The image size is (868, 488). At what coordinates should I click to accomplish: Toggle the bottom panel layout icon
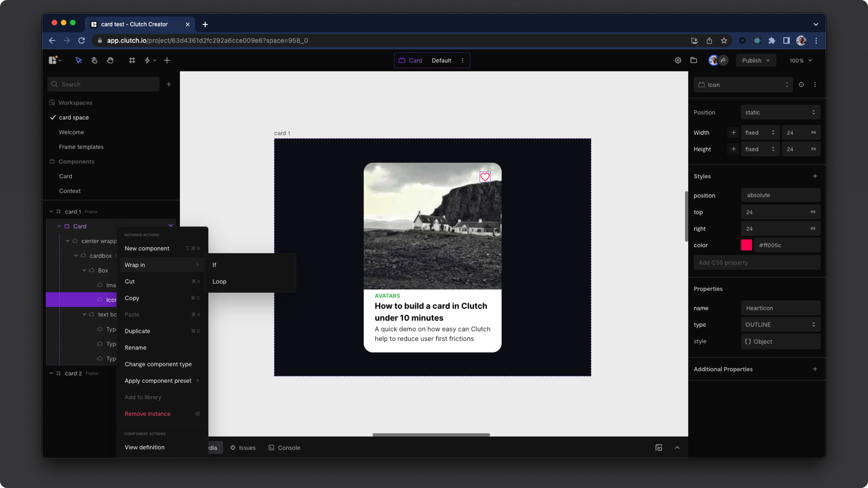pyautogui.click(x=659, y=448)
